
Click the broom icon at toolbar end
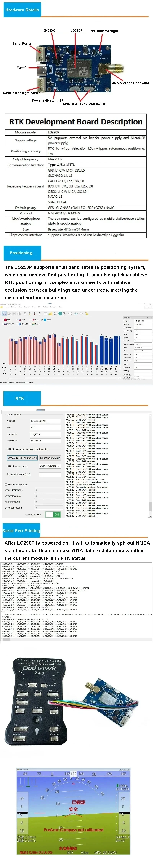click(87, 313)
